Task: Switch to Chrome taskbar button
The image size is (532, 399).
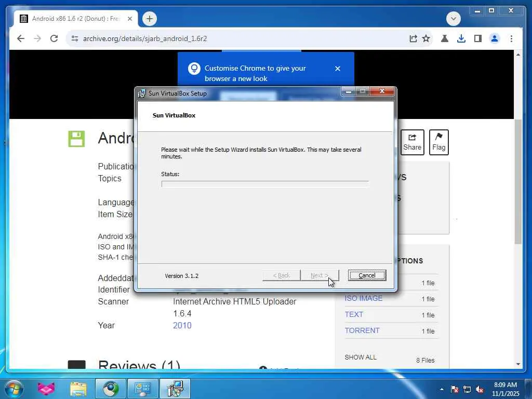Action: coord(111,389)
